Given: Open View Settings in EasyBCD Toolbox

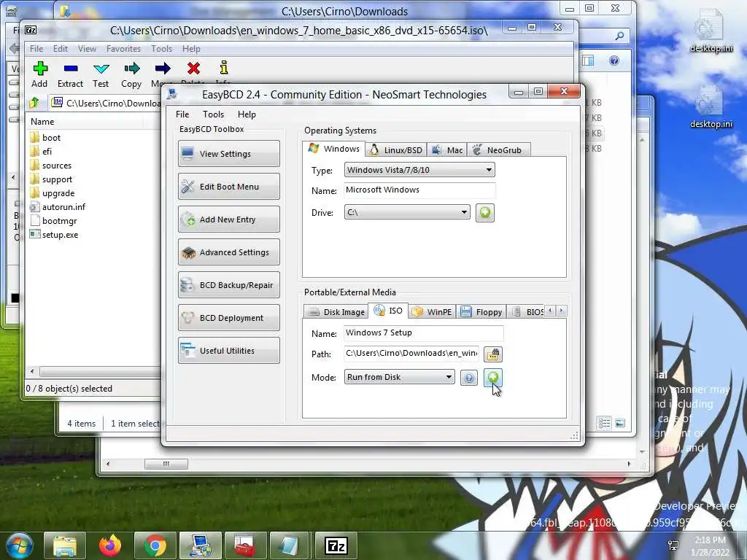Looking at the screenshot, I should click(x=228, y=153).
